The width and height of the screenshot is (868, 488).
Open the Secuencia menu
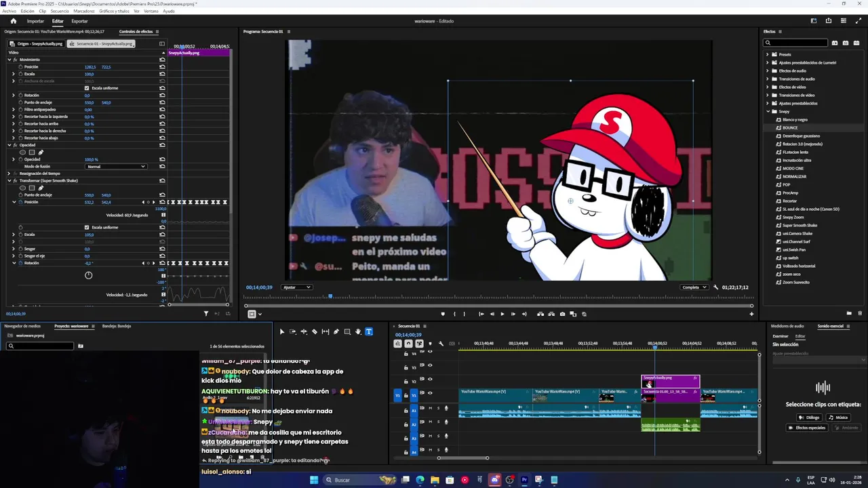60,11
